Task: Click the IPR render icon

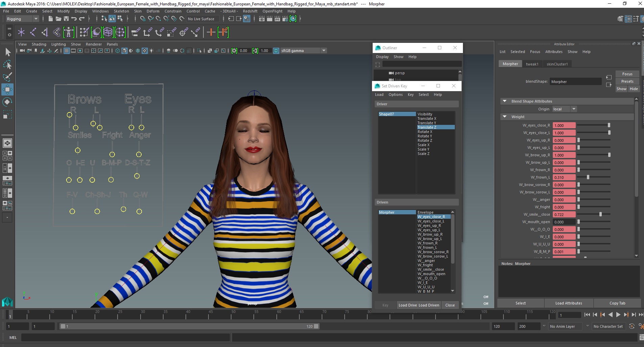Action: [277, 19]
